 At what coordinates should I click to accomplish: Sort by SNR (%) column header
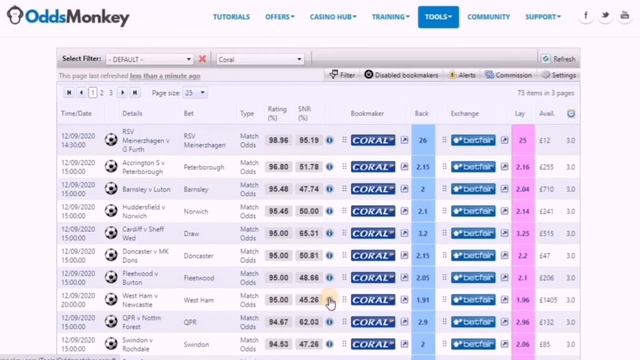[304, 113]
